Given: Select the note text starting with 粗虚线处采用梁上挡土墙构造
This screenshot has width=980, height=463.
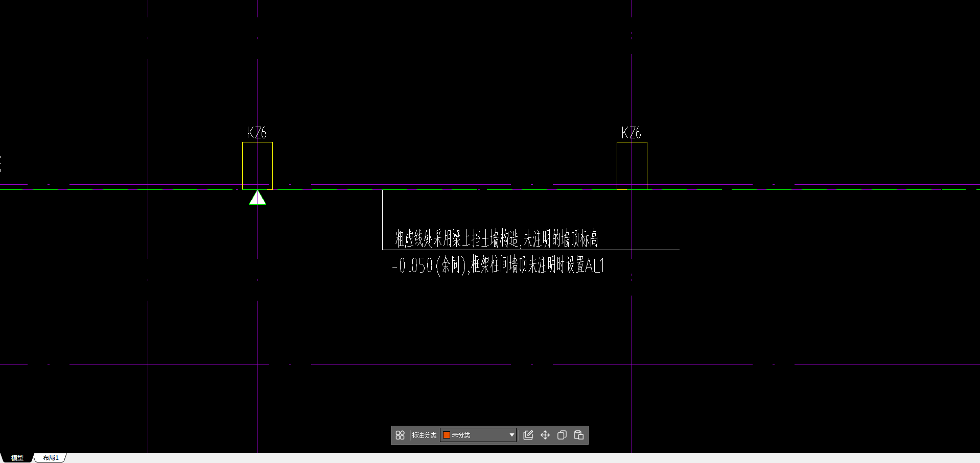Looking at the screenshot, I should click(x=496, y=238).
